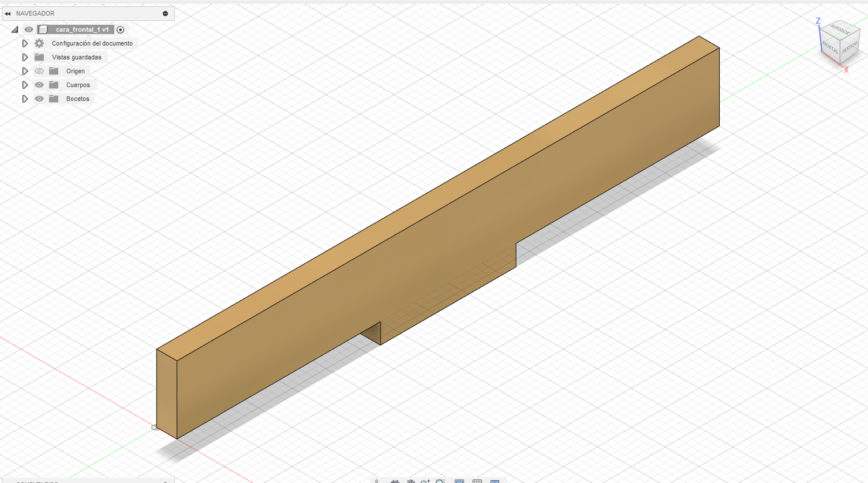Viewport: 868px width, 483px height.
Task: Show the Origen folder visibility
Action: click(39, 70)
